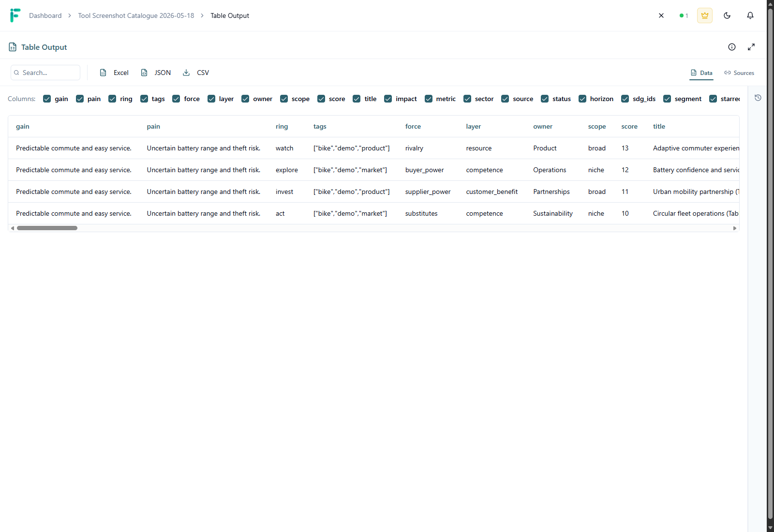Viewport: 774px width, 532px height.
Task: Toggle the segment column checkbox
Action: [x=667, y=99]
